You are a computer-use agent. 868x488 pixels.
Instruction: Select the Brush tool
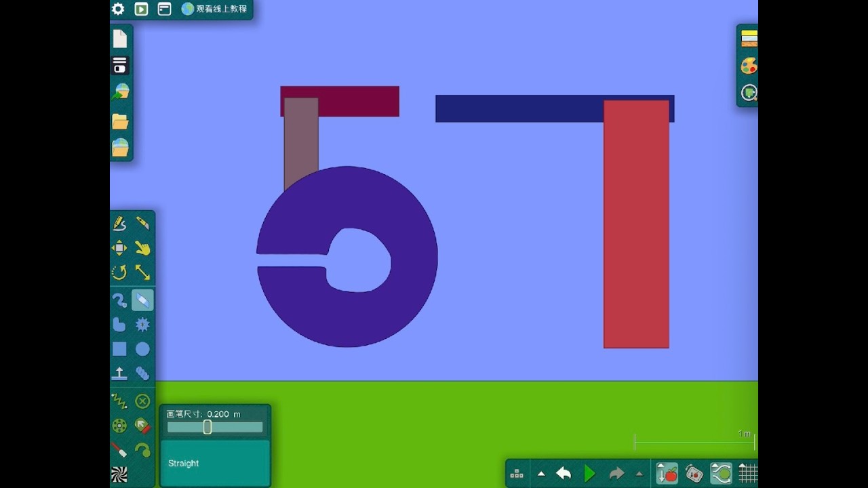coord(119,300)
